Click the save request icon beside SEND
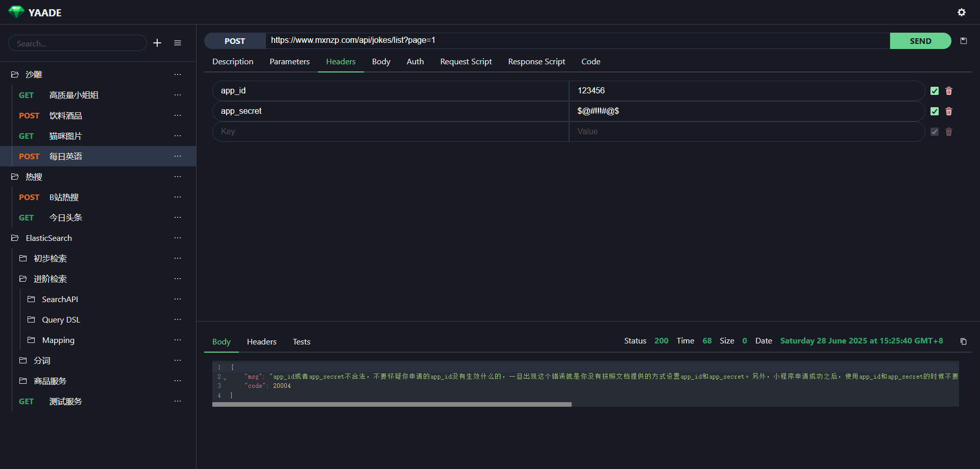Viewport: 980px width, 469px height. point(963,41)
